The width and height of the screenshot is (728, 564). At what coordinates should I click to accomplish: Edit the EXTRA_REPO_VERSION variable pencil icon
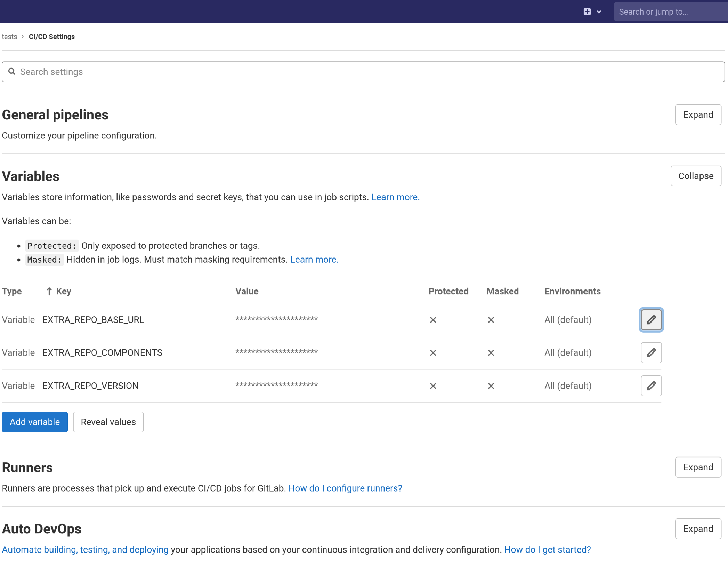(x=651, y=386)
